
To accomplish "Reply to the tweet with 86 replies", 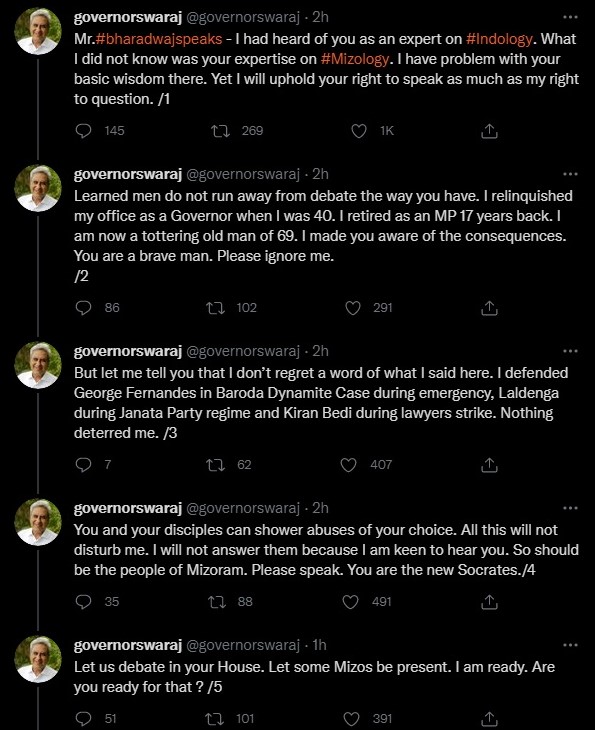I will (x=83, y=308).
